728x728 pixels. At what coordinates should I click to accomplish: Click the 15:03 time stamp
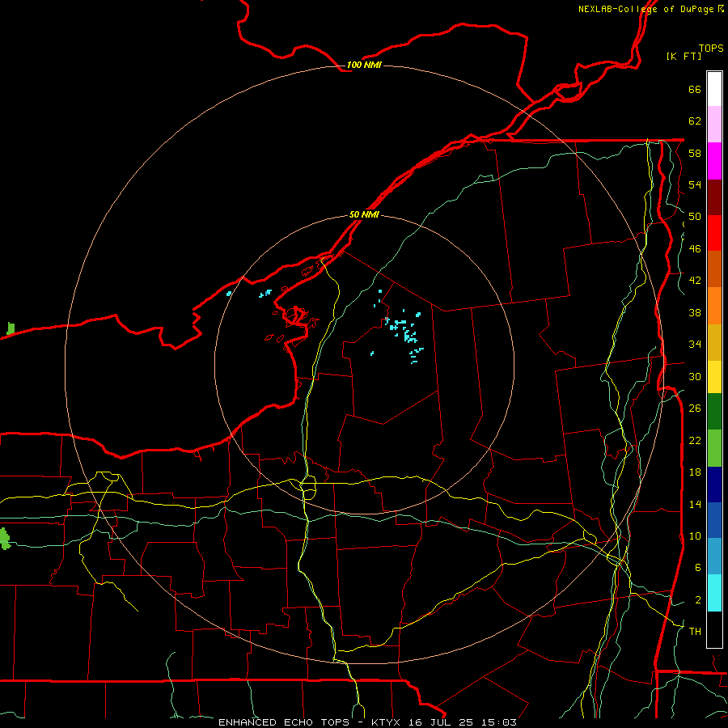498,722
